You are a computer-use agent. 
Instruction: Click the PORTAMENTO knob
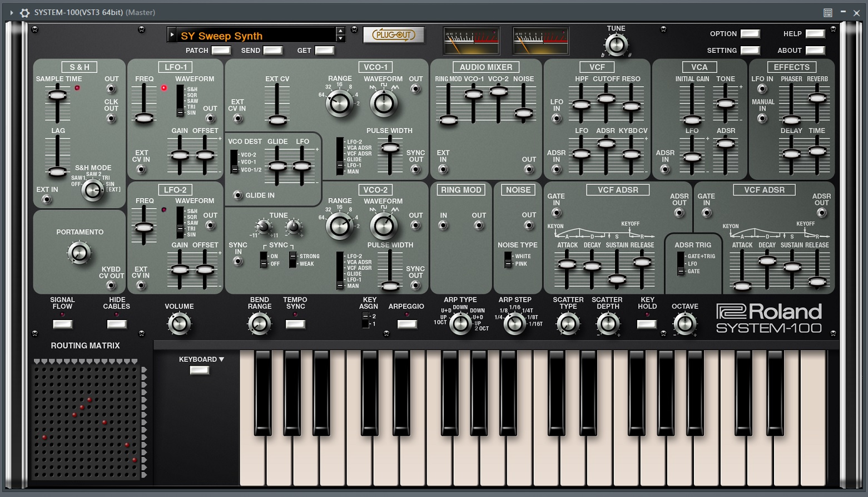(79, 253)
